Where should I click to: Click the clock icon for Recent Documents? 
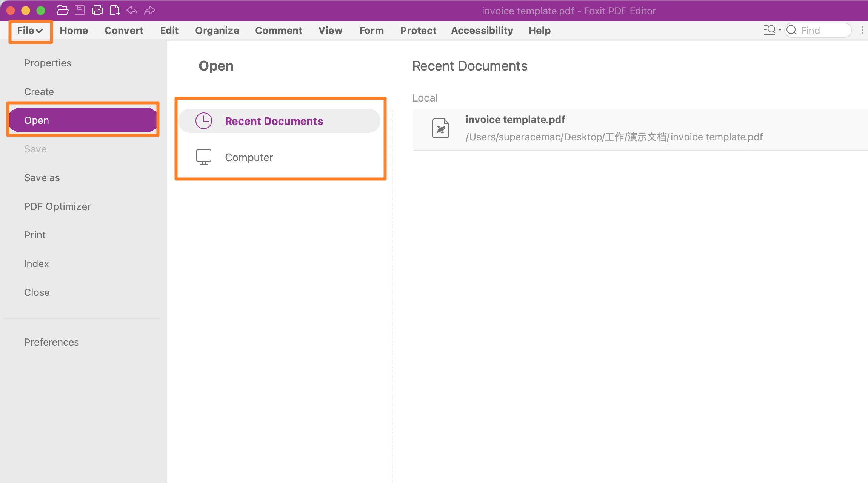click(204, 121)
